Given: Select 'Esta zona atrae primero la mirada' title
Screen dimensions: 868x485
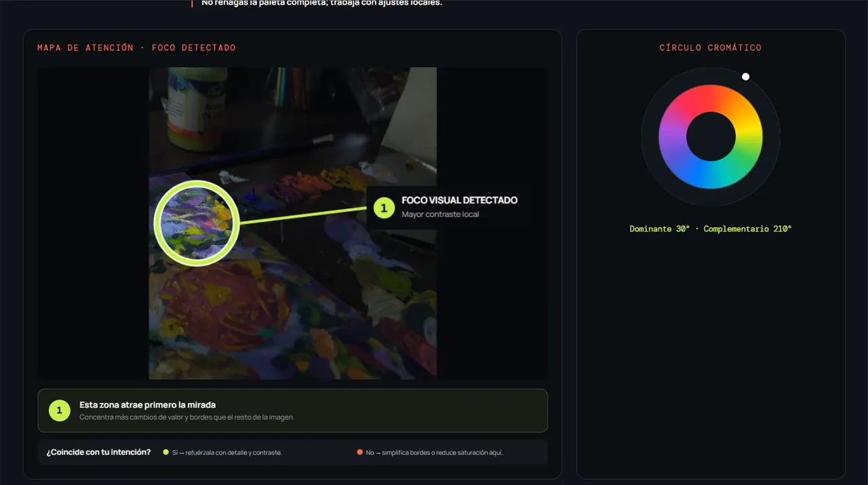Looking at the screenshot, I should (147, 405).
